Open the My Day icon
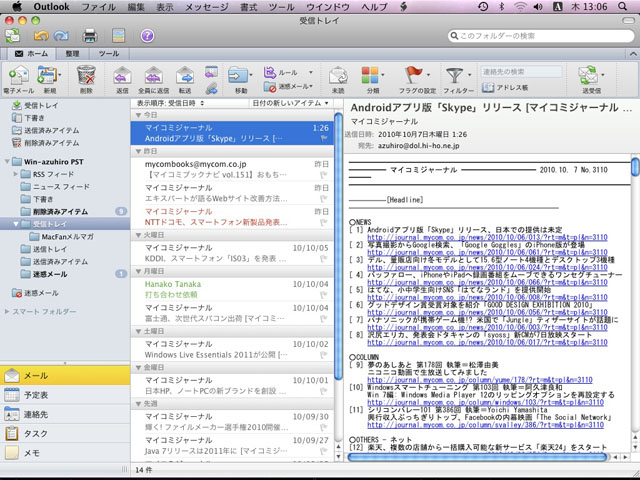This screenshot has width=640, height=480. coord(118,36)
